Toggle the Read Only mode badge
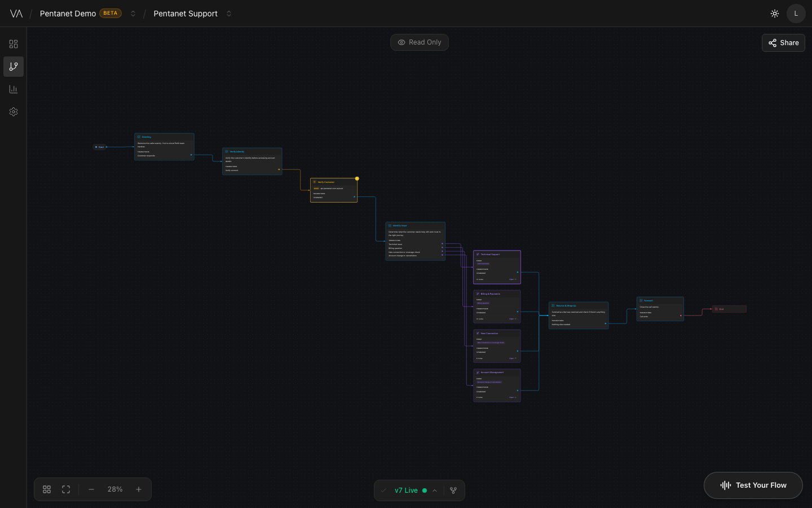 click(420, 42)
